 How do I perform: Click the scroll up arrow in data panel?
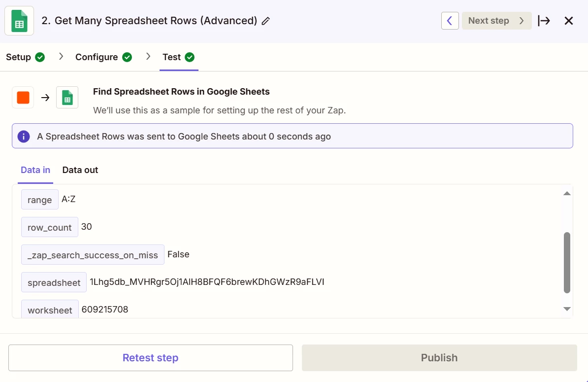[x=567, y=193]
